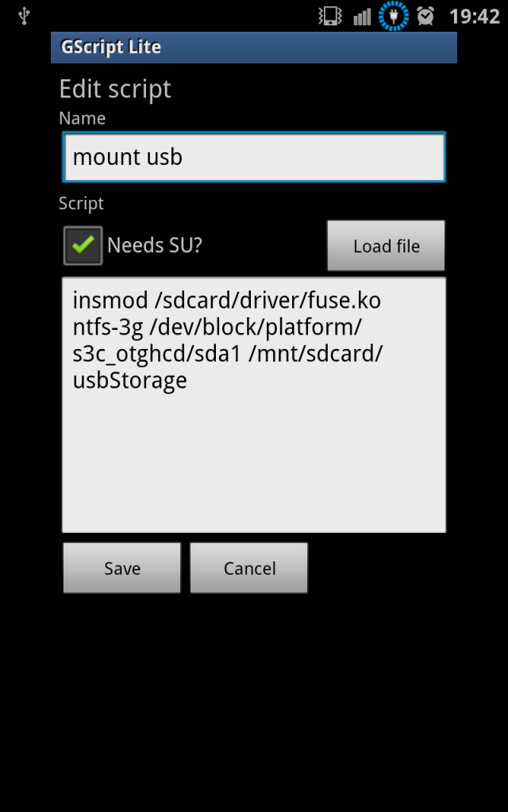Screen dimensions: 508x812
Task: Click the 'insmod /sdcard/driver/fuse.ko' line
Action: click(227, 301)
